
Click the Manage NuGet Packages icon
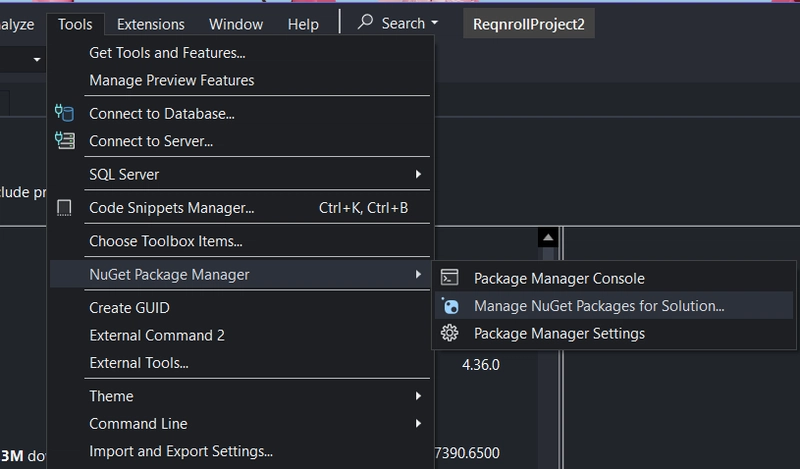tap(450, 306)
